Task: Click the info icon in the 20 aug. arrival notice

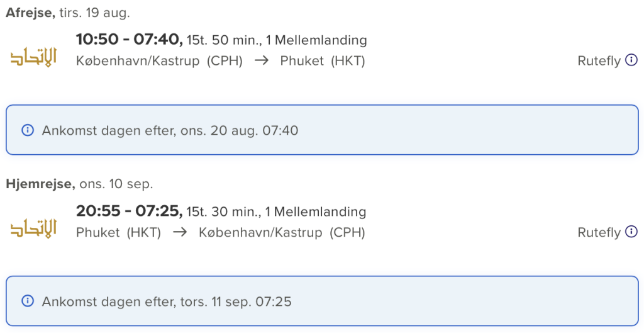Action: [28, 130]
